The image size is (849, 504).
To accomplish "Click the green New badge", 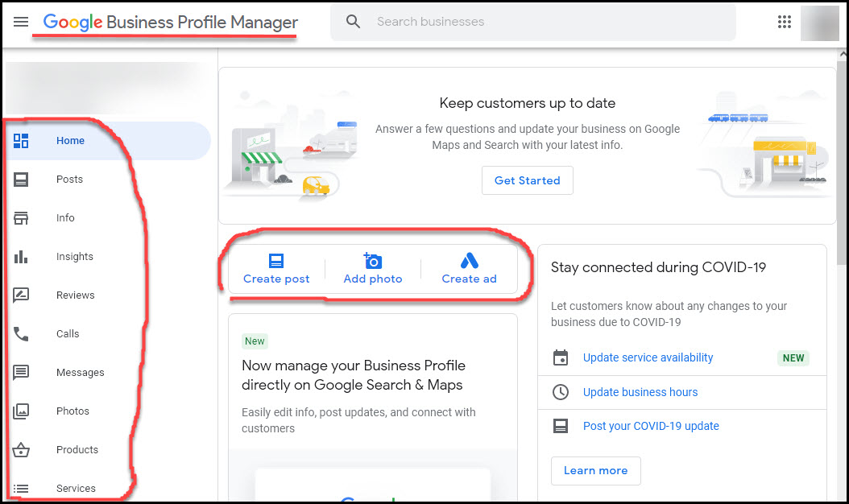I will click(255, 341).
